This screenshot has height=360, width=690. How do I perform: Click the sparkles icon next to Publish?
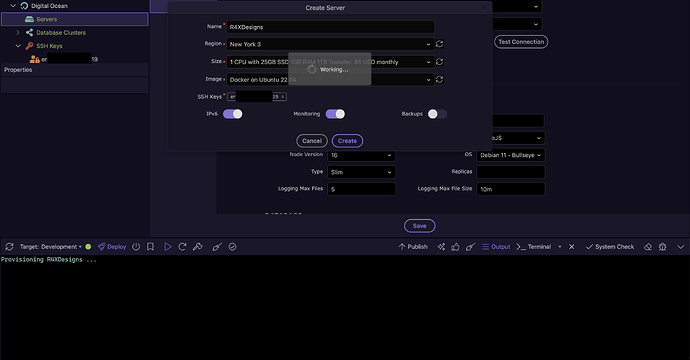point(441,247)
